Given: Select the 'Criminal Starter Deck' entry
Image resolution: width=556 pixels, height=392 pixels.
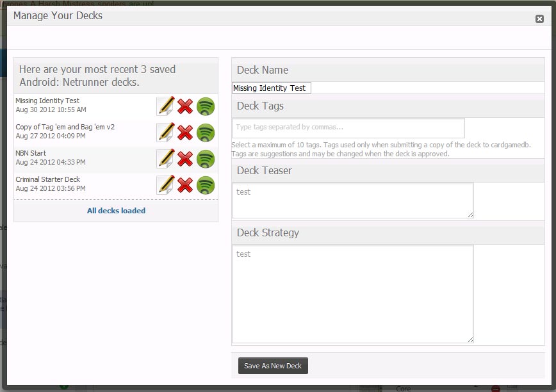Looking at the screenshot, I should click(47, 179).
